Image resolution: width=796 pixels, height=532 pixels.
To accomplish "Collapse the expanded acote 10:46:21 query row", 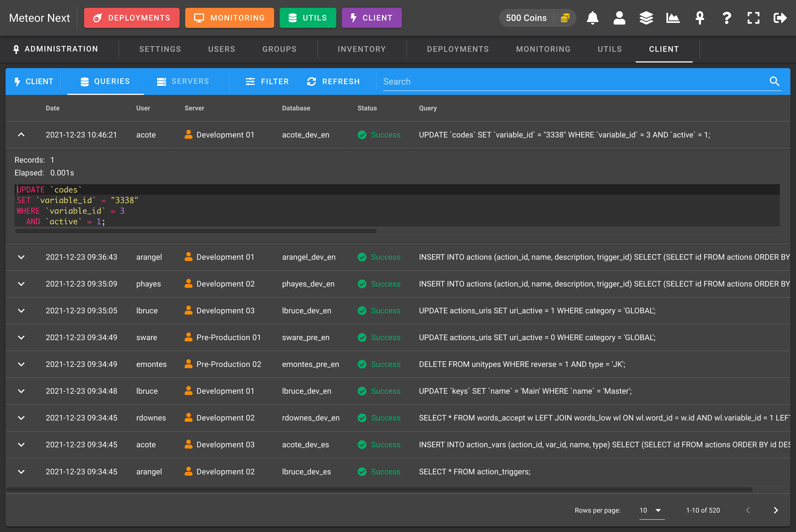I will (x=21, y=135).
